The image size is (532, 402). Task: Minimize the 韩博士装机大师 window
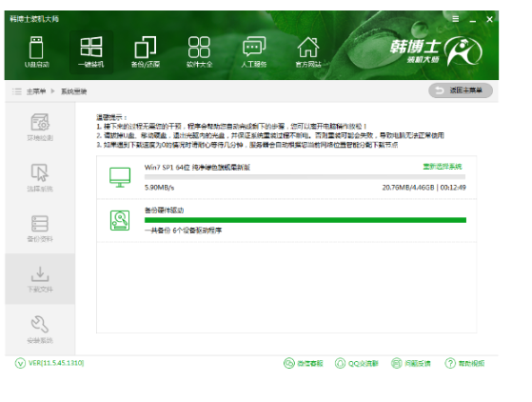473,20
